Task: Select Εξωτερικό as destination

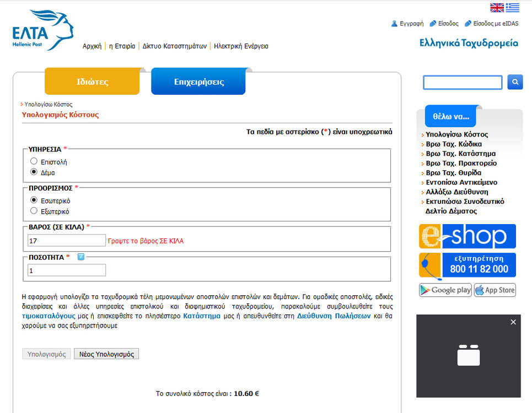Action: click(x=34, y=210)
